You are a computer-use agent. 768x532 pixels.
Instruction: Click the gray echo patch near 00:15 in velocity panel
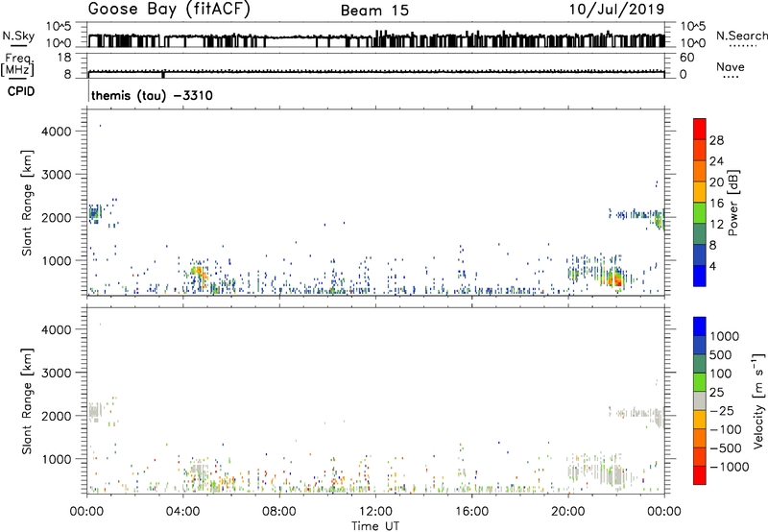pyautogui.click(x=95, y=412)
